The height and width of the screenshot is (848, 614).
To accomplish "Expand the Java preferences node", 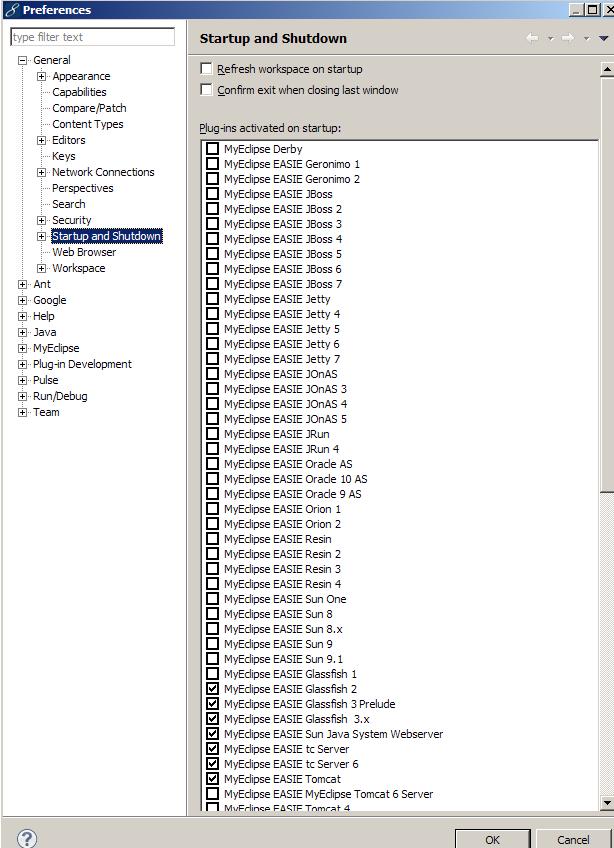I will [22, 332].
